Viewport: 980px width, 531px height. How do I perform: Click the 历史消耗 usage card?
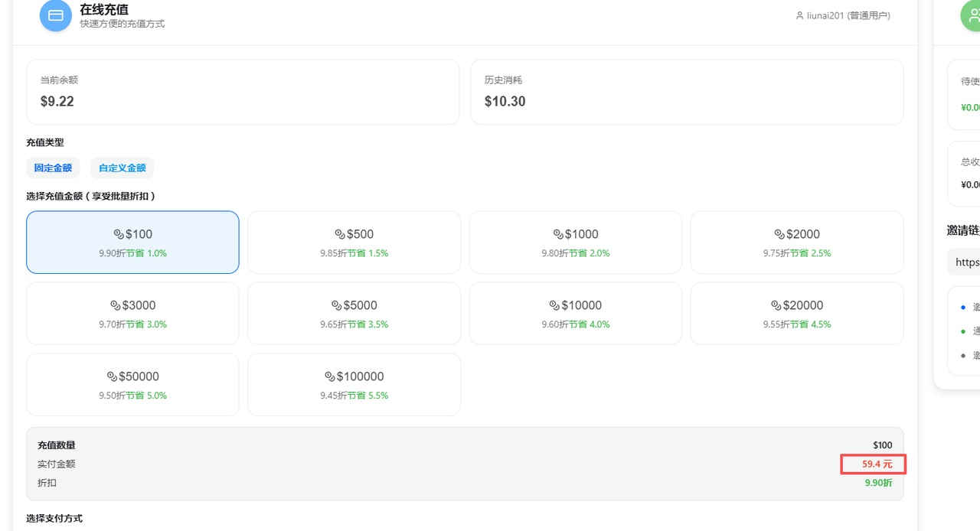pos(687,92)
